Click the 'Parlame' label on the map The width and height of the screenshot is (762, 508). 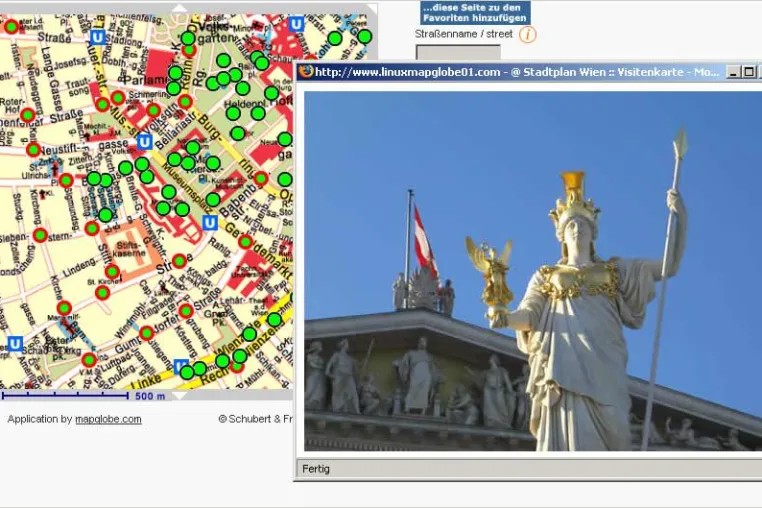(144, 79)
